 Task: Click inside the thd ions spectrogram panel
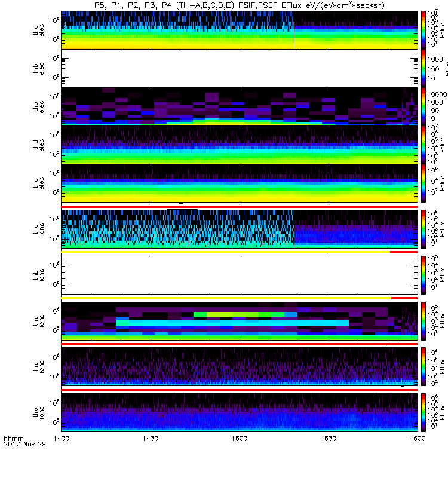click(240, 366)
